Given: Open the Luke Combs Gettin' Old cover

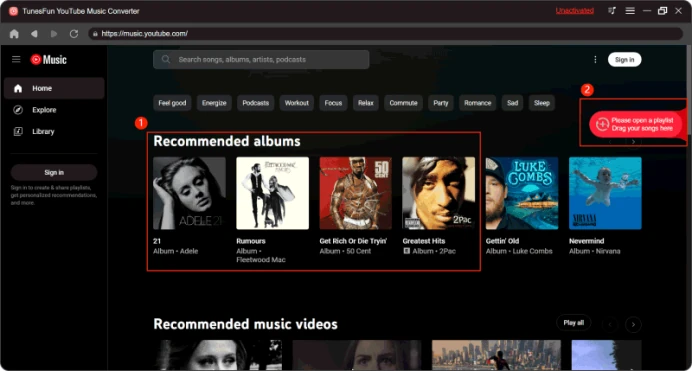Looking at the screenshot, I should (522, 193).
